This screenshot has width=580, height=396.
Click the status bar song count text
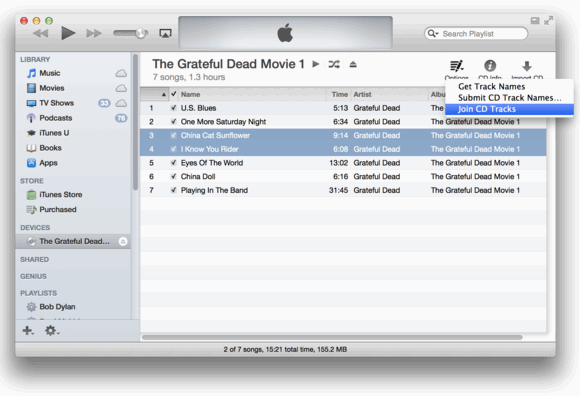tap(285, 349)
